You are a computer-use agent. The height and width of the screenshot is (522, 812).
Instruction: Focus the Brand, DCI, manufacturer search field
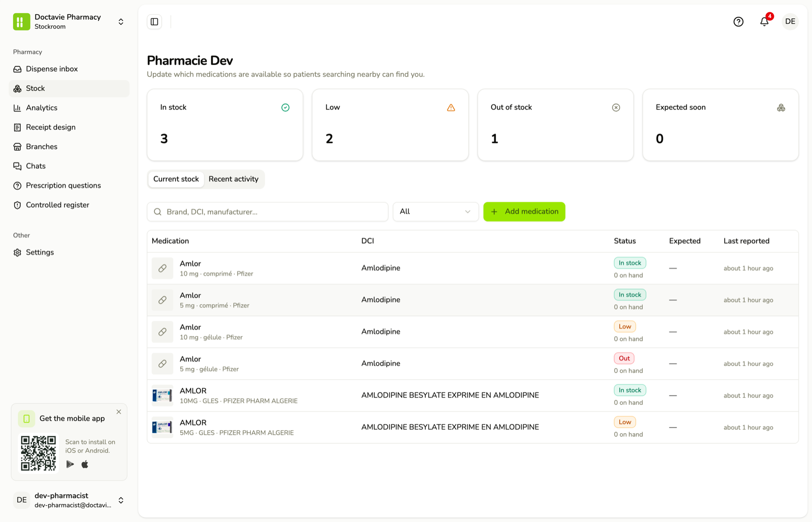click(x=267, y=212)
